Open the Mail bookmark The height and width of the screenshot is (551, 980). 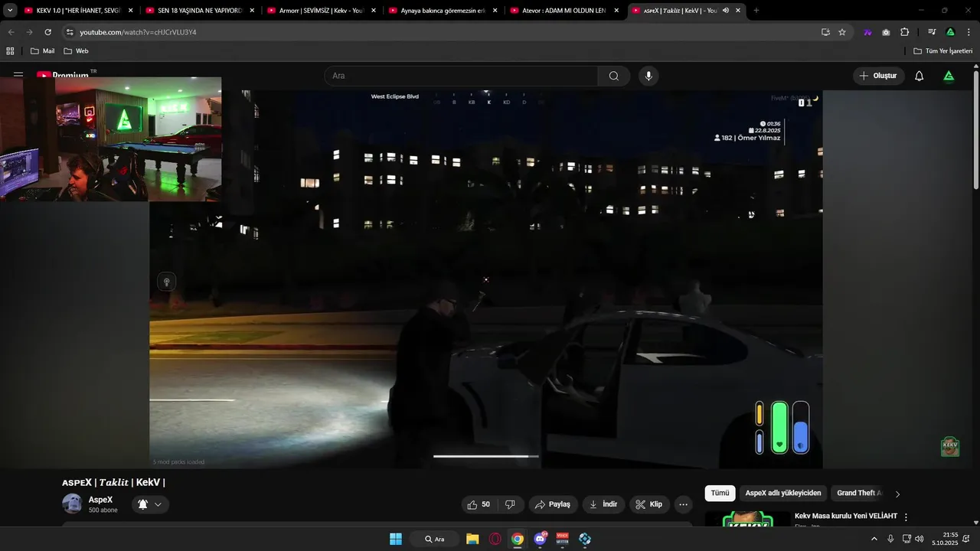(42, 51)
